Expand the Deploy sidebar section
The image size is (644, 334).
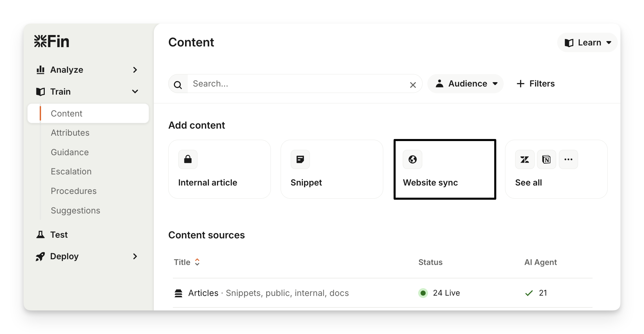[x=135, y=257]
